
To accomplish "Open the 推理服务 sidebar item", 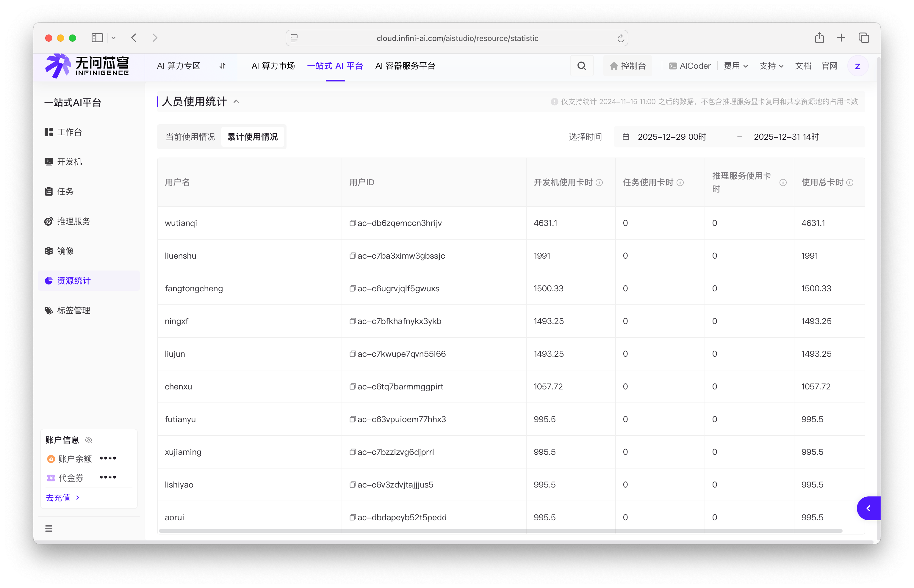I will [x=73, y=221].
